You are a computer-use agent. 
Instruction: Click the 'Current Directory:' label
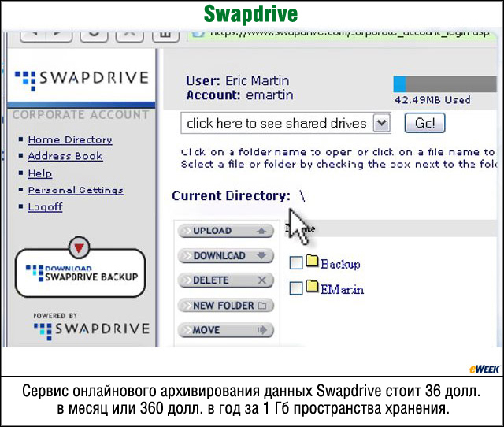[231, 196]
